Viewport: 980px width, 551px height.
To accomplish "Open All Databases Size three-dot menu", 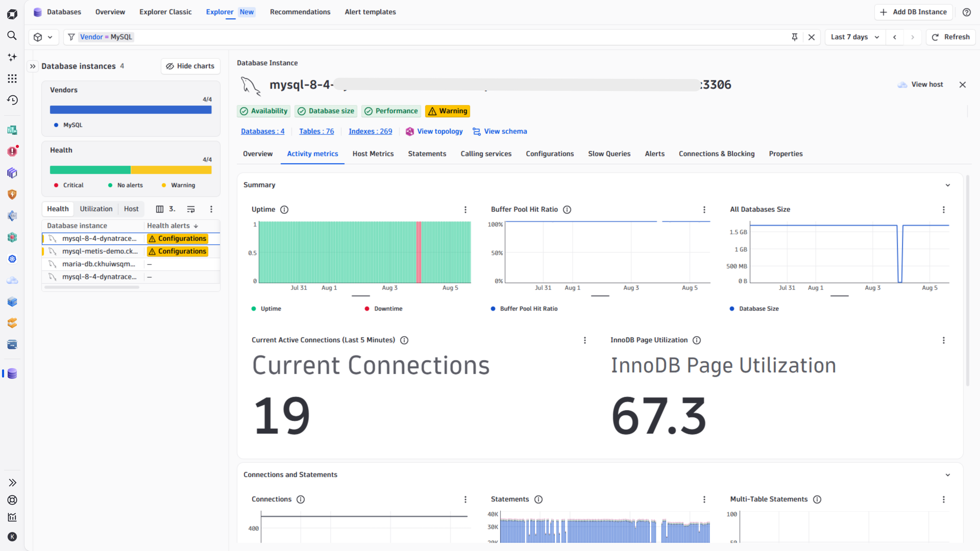I will (944, 209).
